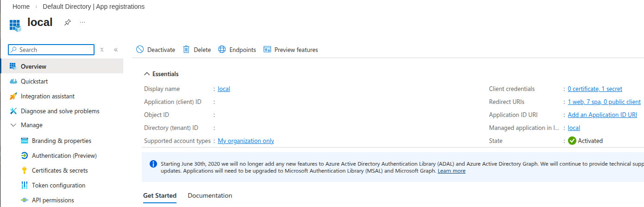
Task: Click Add an Application ID URI link
Action: (x=602, y=115)
